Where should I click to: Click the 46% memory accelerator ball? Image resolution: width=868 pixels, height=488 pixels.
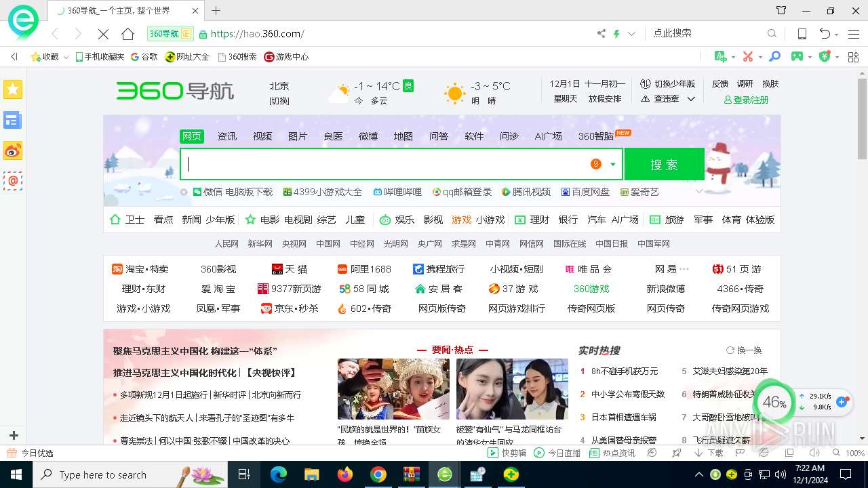pyautogui.click(x=774, y=402)
